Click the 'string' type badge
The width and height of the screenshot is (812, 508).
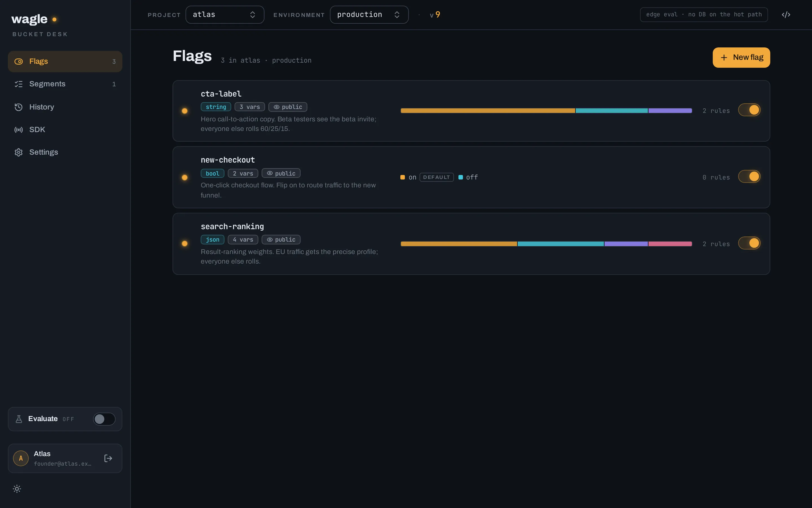(216, 107)
